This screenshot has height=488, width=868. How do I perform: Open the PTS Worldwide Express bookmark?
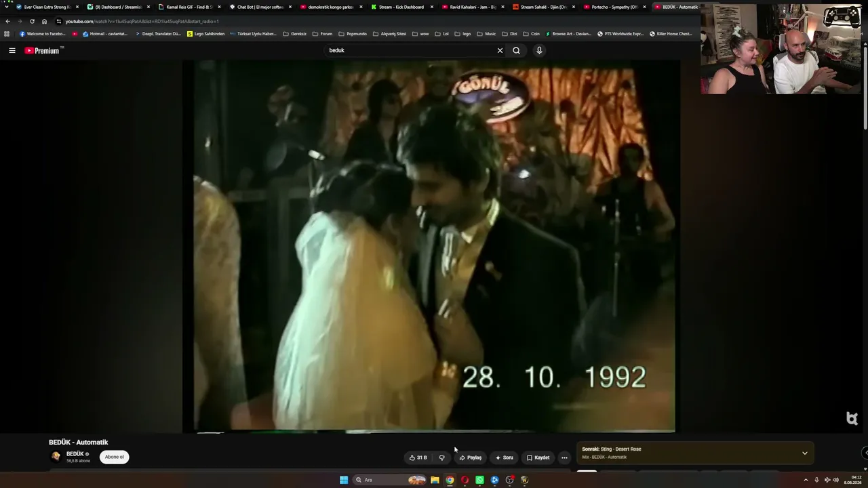tap(620, 34)
